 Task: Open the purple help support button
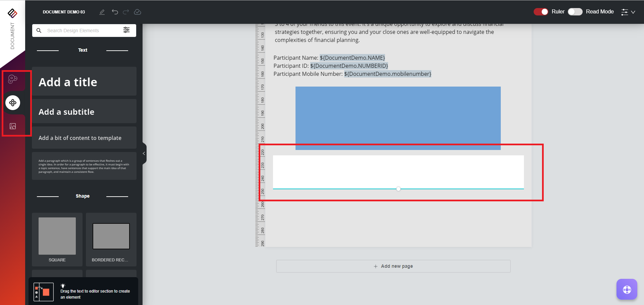pyautogui.click(x=627, y=289)
